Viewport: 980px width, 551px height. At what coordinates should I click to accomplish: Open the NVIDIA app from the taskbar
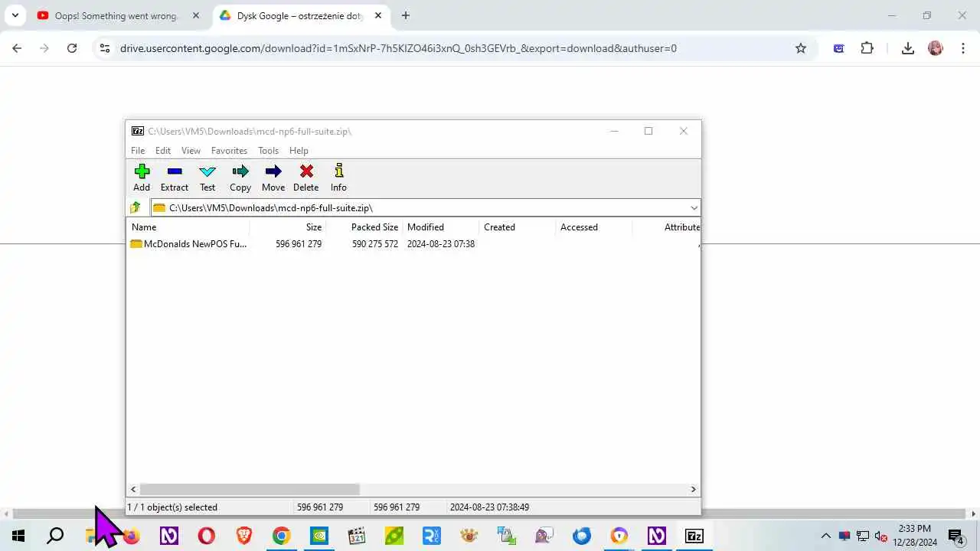[x=319, y=536]
